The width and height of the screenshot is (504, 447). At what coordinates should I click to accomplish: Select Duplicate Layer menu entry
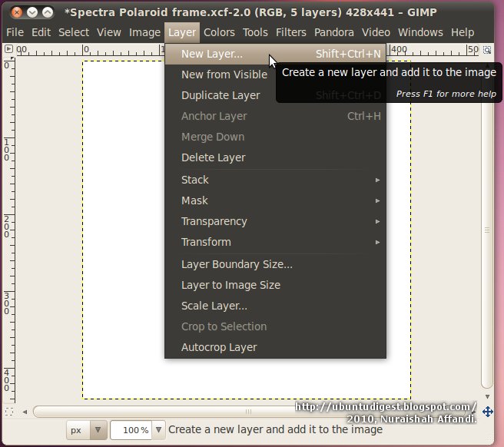[x=220, y=95]
